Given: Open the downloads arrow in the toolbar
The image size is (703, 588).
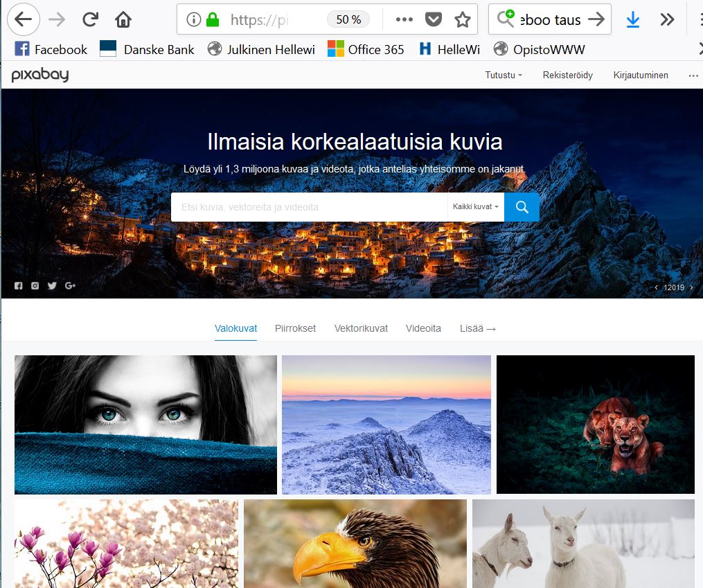Looking at the screenshot, I should tap(632, 19).
